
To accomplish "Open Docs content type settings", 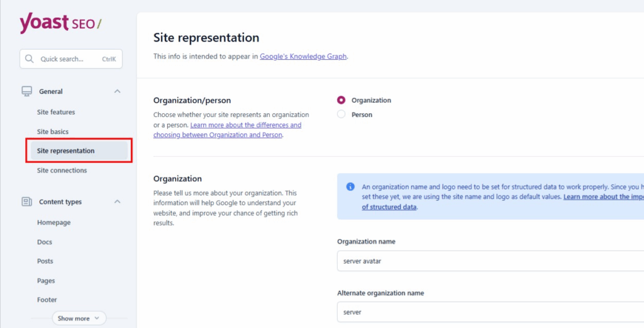I will [x=45, y=242].
